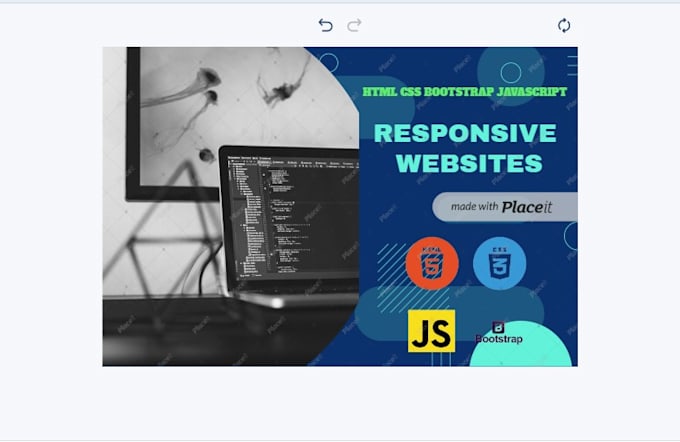Click the laptop photo in the design
Screen dimensions: 680x442
point(231,206)
